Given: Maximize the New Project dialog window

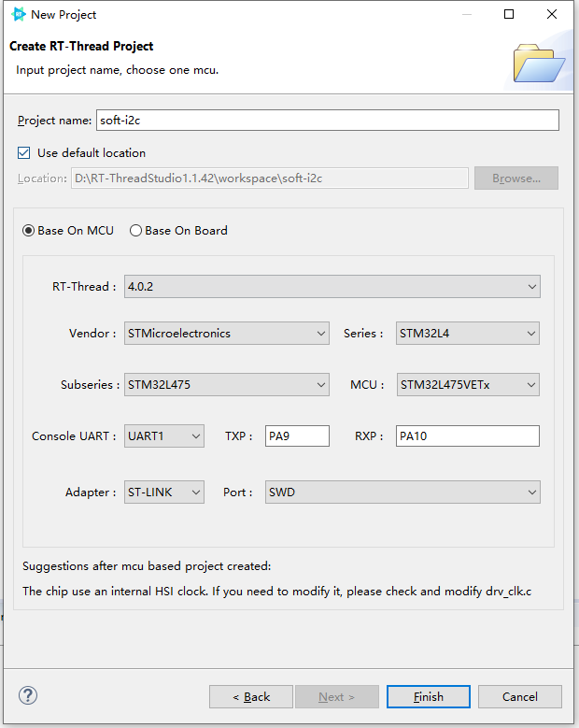Looking at the screenshot, I should pos(509,14).
